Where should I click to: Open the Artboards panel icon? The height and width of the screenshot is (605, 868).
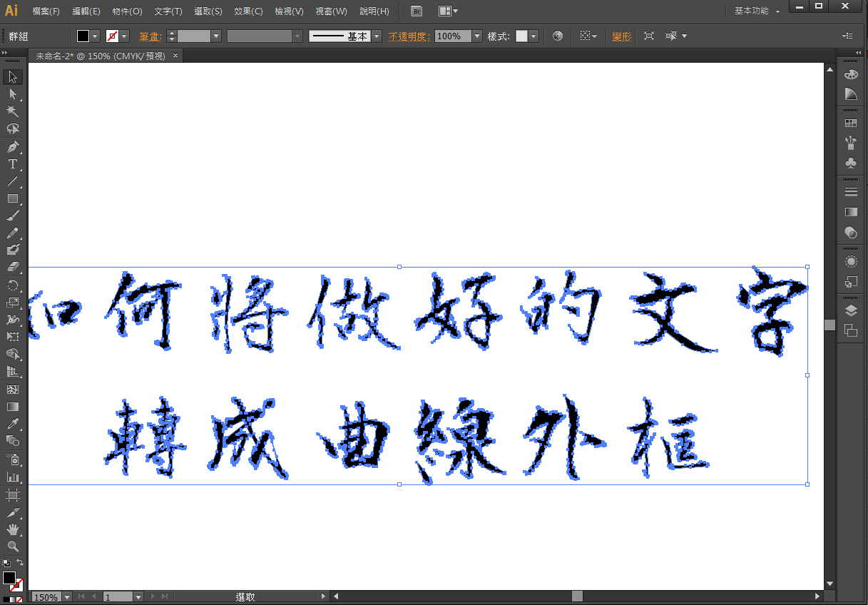(x=850, y=330)
